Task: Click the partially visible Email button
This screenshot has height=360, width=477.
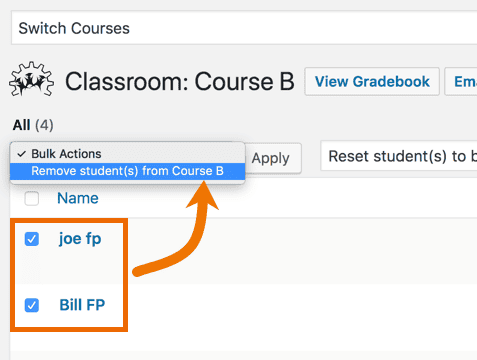Action: [461, 82]
